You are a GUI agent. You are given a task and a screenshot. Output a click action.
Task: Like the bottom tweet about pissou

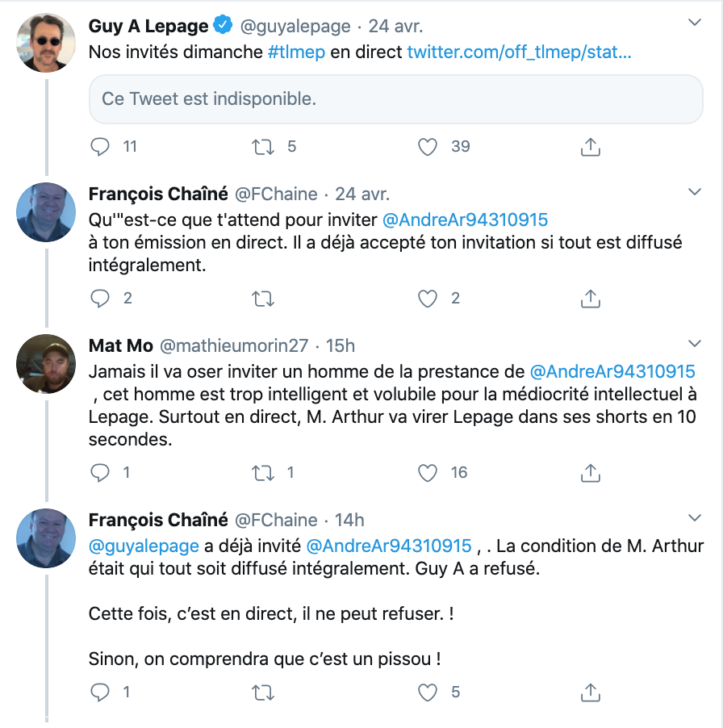(427, 691)
